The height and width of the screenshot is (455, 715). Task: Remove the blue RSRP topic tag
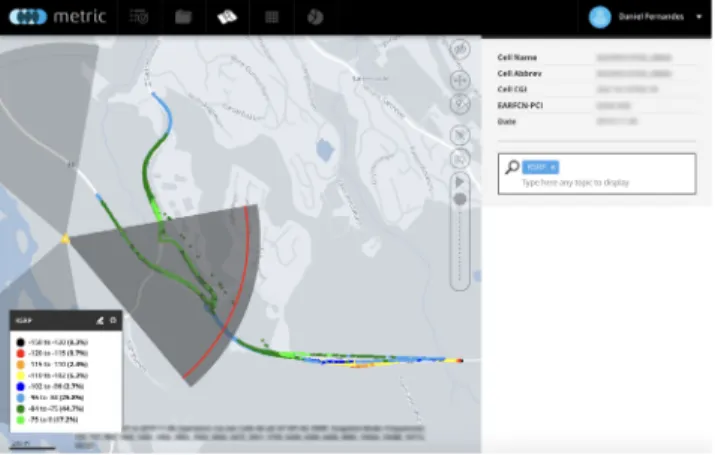tap(553, 167)
